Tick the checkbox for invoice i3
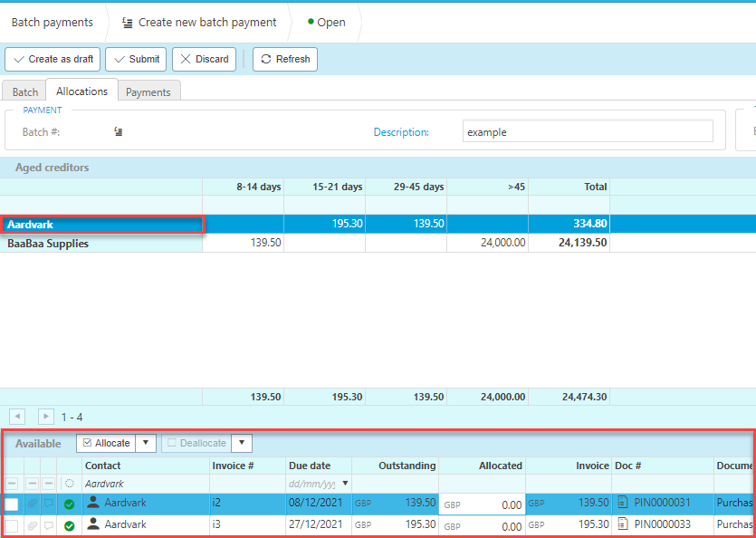756x538 pixels. (x=12, y=525)
